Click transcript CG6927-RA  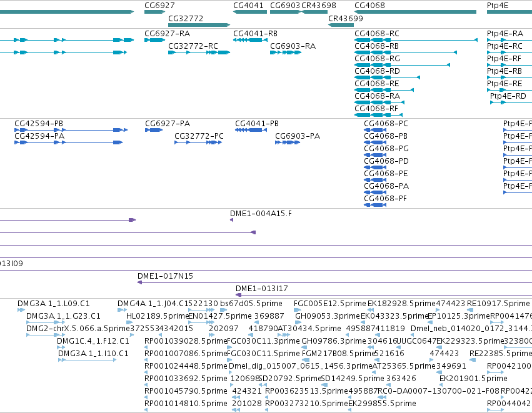(168, 34)
